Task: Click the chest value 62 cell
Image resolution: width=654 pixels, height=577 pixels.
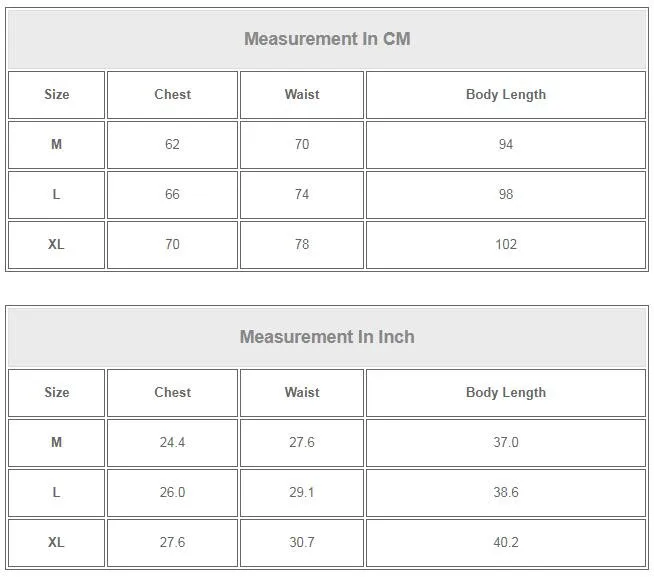Action: [172, 145]
